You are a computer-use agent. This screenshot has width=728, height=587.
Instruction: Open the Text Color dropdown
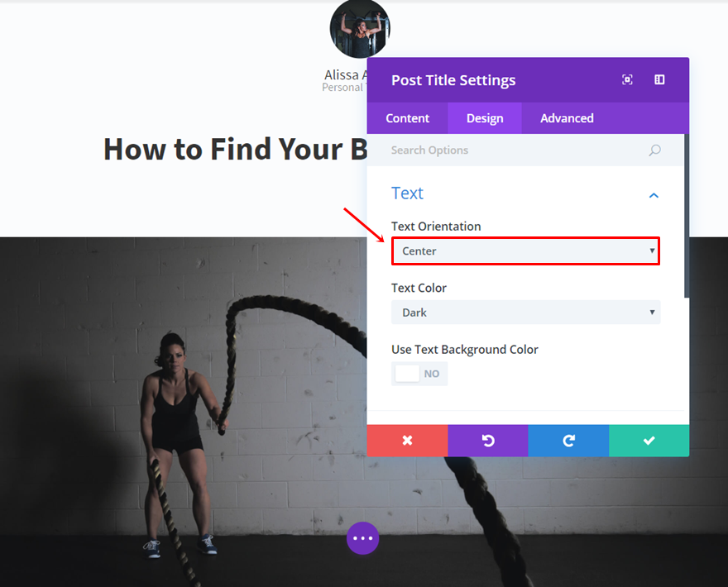525,313
